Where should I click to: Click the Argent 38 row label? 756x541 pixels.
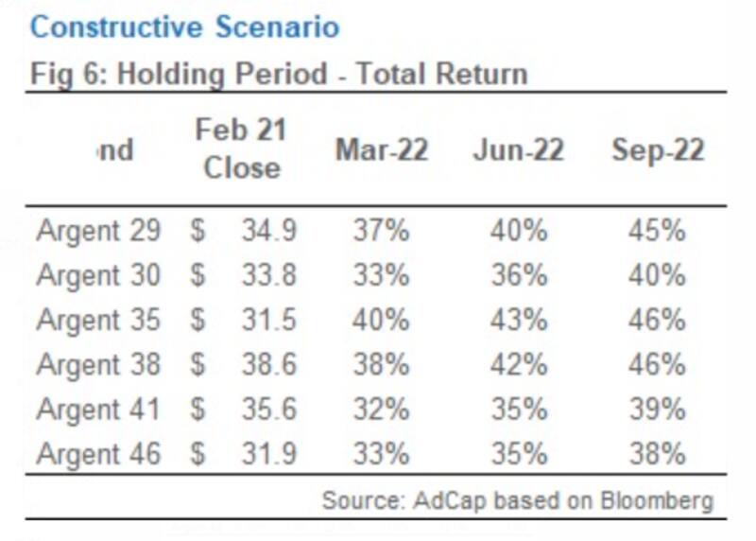coord(98,364)
